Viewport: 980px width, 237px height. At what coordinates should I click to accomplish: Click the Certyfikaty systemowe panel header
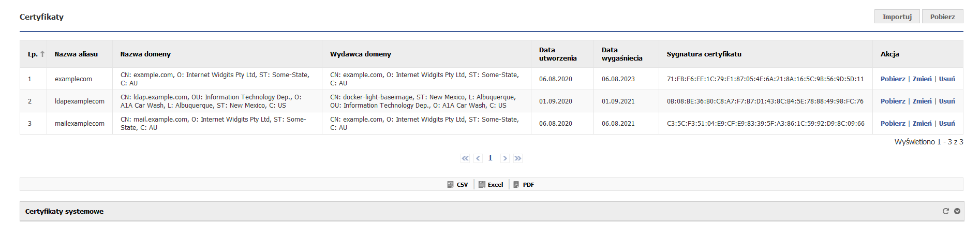click(492, 211)
